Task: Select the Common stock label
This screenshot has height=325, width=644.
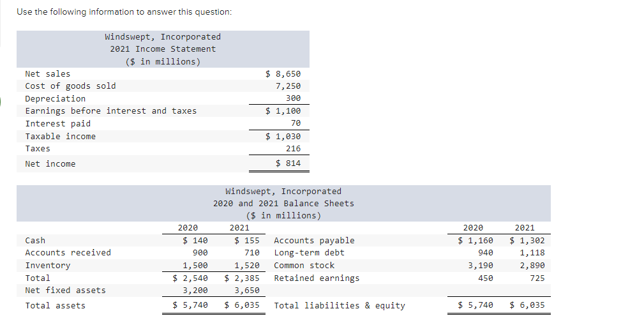Action: coord(304,266)
